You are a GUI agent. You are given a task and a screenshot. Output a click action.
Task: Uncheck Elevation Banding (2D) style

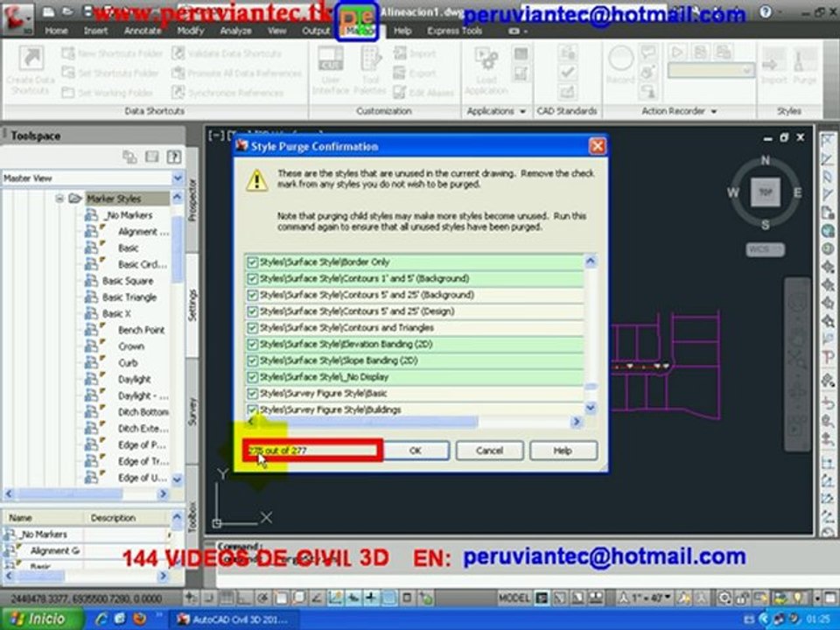coord(252,345)
